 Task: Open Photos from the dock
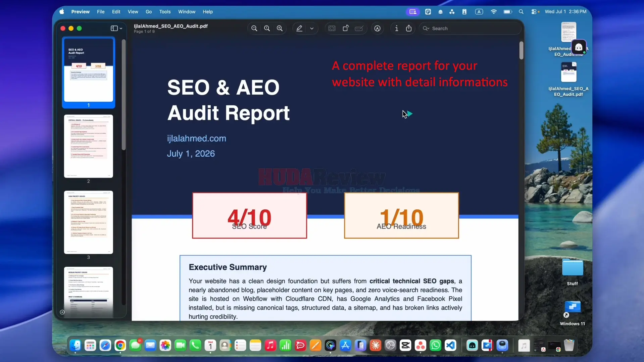(165, 345)
